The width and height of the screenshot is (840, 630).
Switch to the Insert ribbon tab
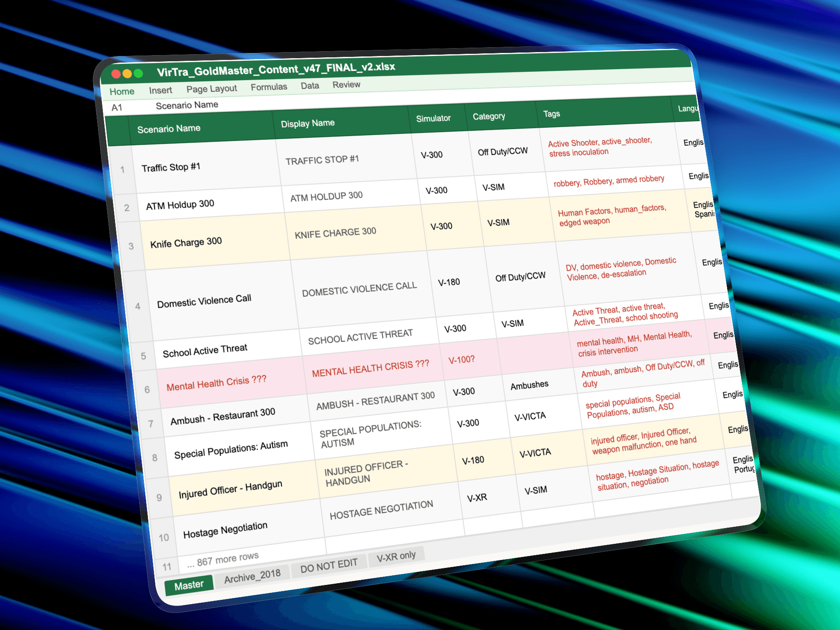(x=160, y=90)
